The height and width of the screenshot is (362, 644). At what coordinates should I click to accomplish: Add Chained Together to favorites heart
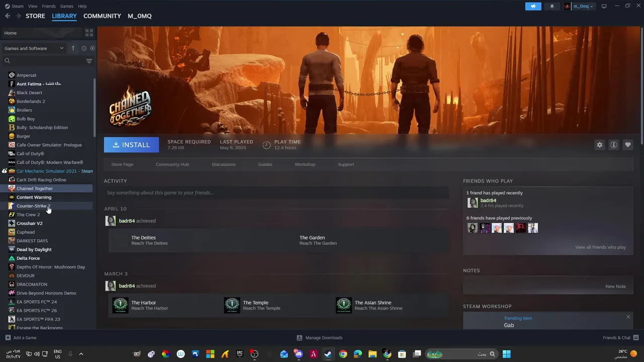(628, 145)
